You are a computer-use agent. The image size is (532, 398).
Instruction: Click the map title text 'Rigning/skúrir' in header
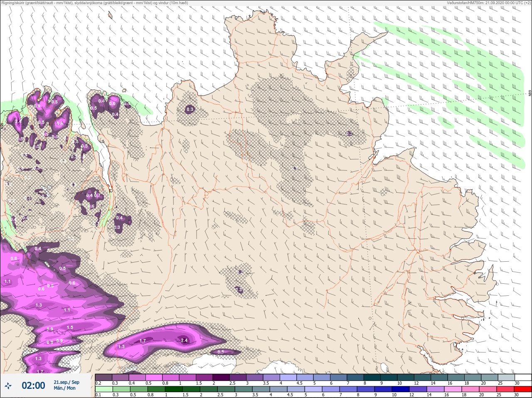(x=12, y=2)
